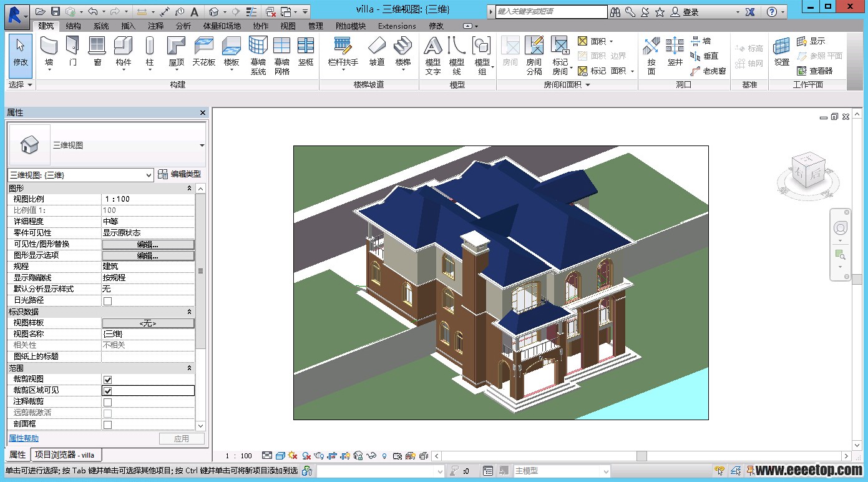
Task: Collapse the 标识数据 properties group
Action: click(190, 312)
